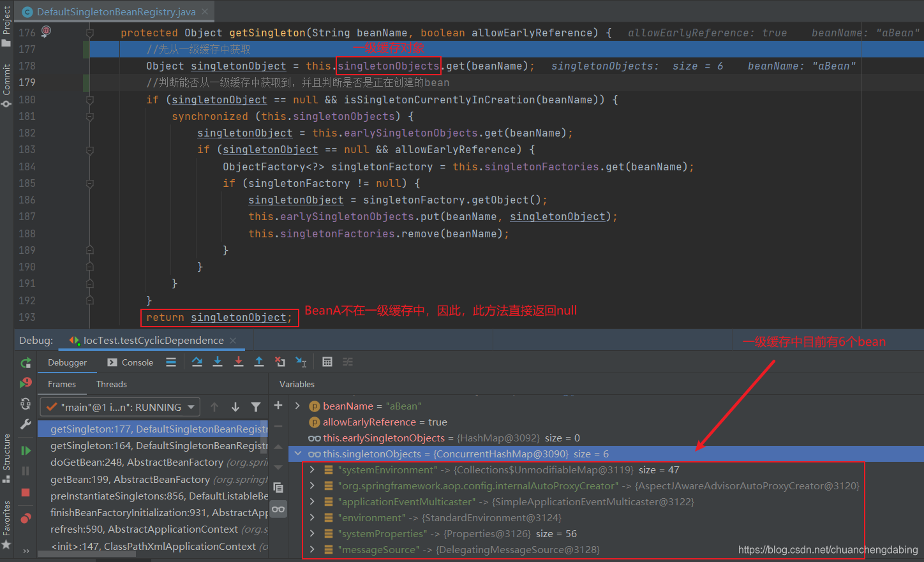Click the Drop Frame icon
The height and width of the screenshot is (562, 924).
[280, 362]
